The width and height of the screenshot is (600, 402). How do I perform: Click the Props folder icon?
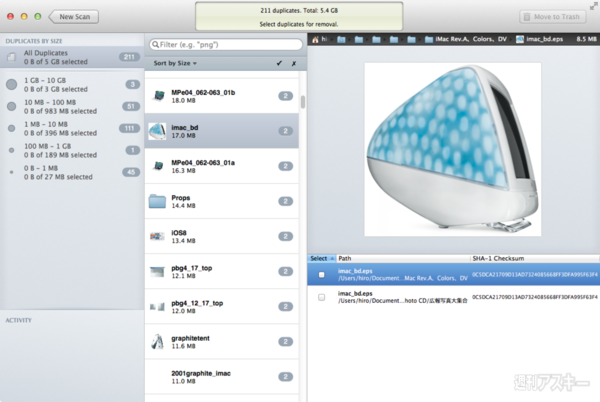[x=157, y=201]
